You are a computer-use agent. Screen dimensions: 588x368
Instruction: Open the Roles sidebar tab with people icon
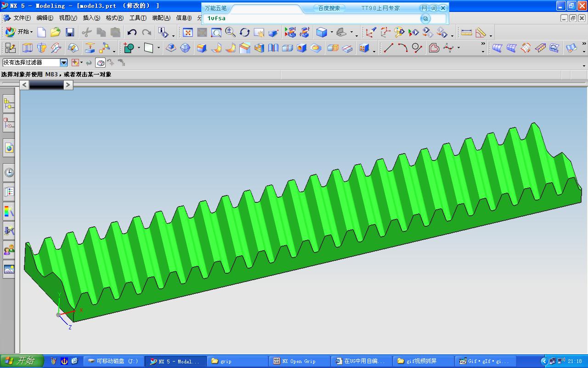point(9,250)
